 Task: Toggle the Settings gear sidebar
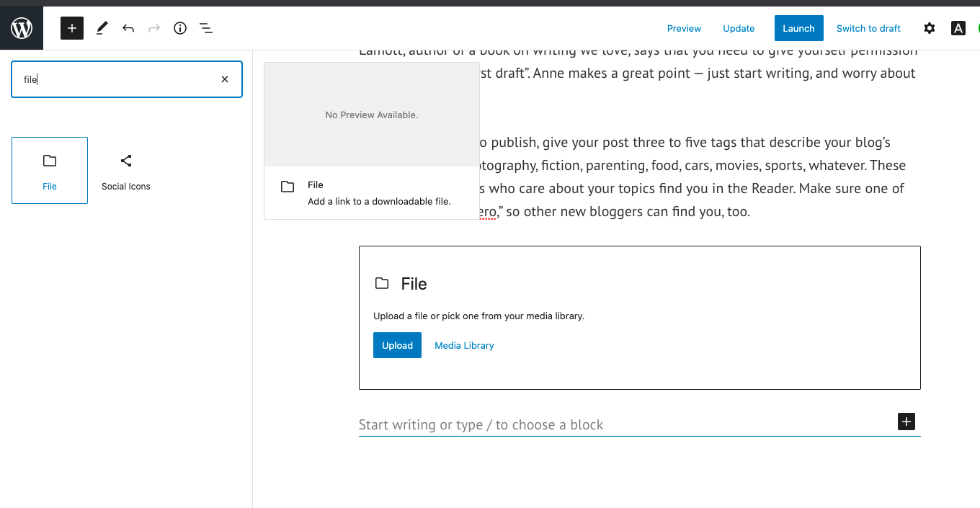tap(930, 28)
